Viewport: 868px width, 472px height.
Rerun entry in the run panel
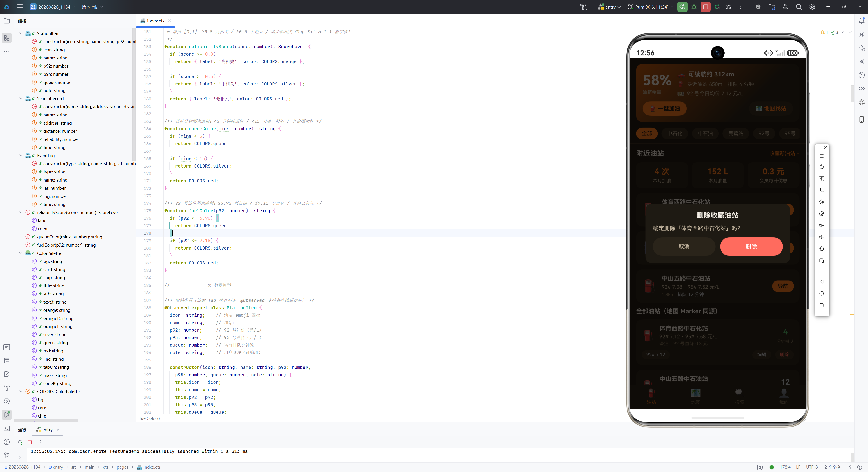coord(21,442)
